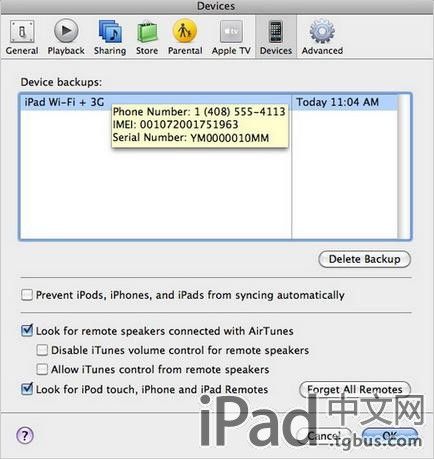Open the Playback preferences icon
Image resolution: width=434 pixels, height=459 pixels.
66,31
